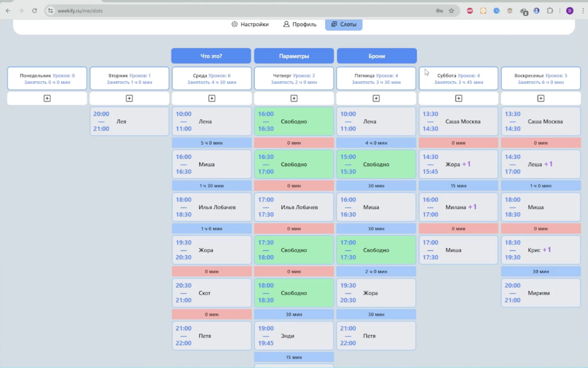Screen dimensions: 588x368
Task: Open Wednesday 18:00 Илья Лобачев slot
Action: (x=212, y=207)
